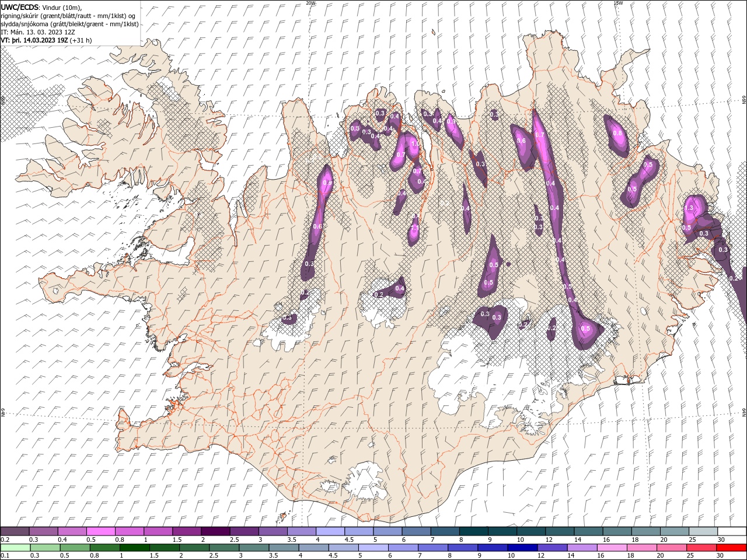747x560 pixels.
Task: Click the '15W' longitude label at top
Action: click(x=618, y=2)
